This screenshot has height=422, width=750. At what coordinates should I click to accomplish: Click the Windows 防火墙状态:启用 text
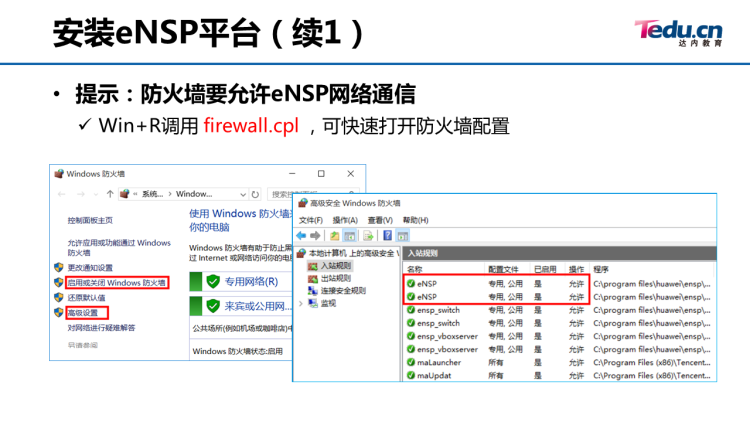(238, 351)
